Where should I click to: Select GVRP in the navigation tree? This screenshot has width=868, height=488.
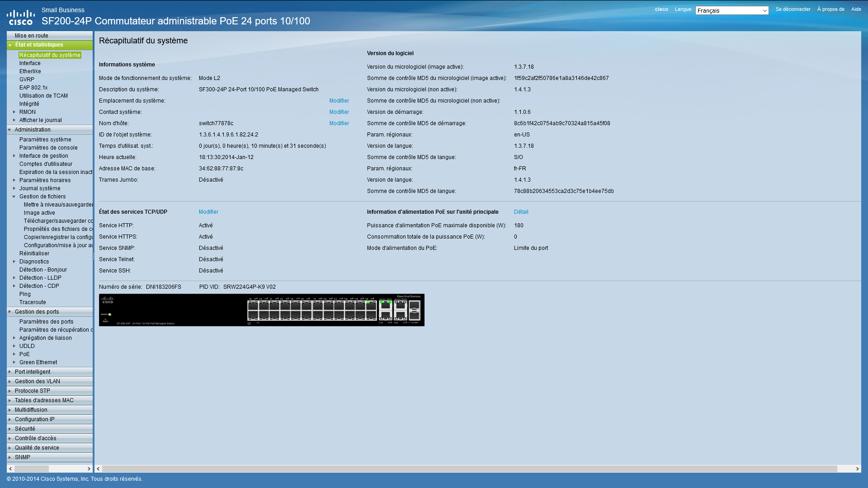(27, 80)
